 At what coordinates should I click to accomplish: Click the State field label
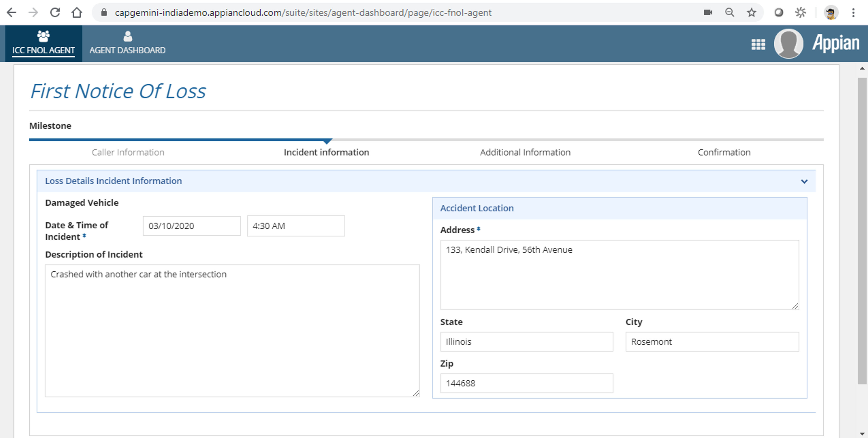(451, 322)
